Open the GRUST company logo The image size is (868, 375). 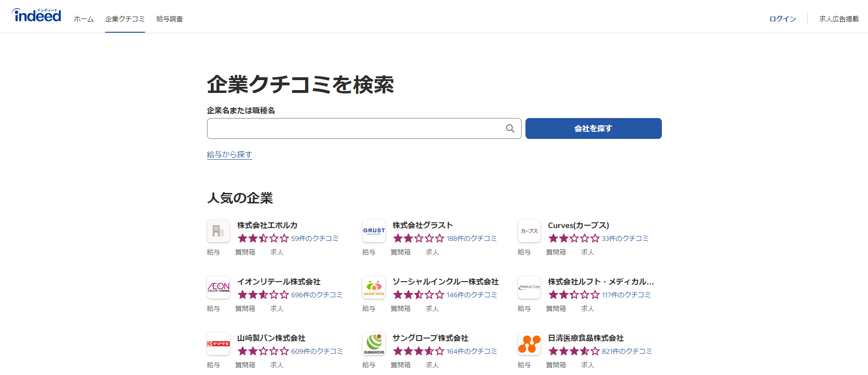[x=374, y=231]
